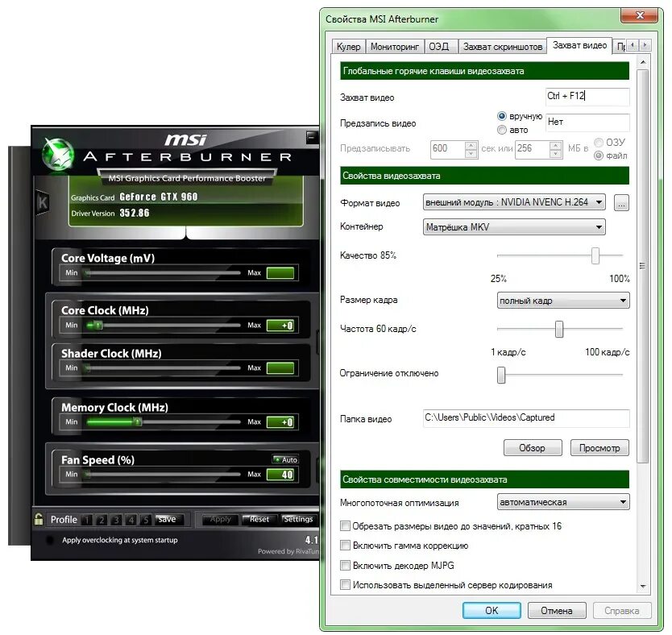672x635 pixels.
Task: Select profile slot 2
Action: (x=102, y=520)
